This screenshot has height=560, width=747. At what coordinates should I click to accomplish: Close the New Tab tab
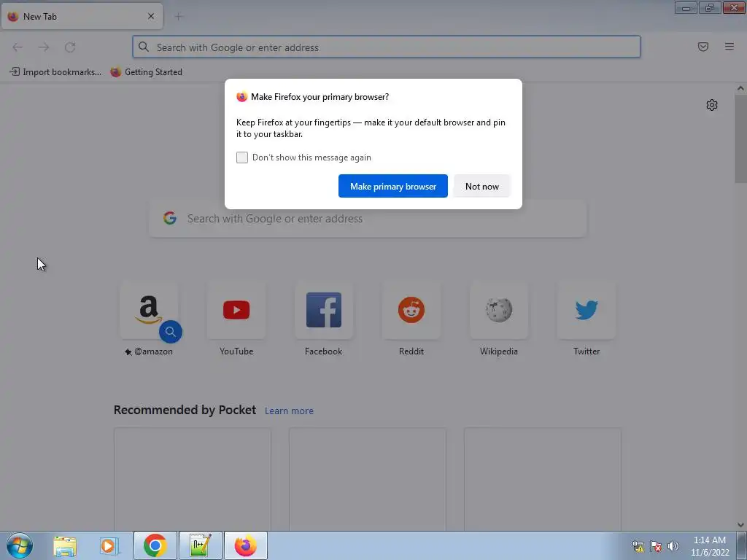pos(151,16)
